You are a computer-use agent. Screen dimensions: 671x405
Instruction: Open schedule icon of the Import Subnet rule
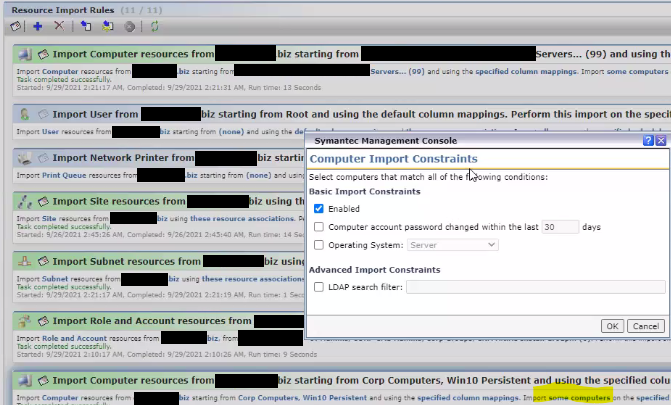point(43,261)
